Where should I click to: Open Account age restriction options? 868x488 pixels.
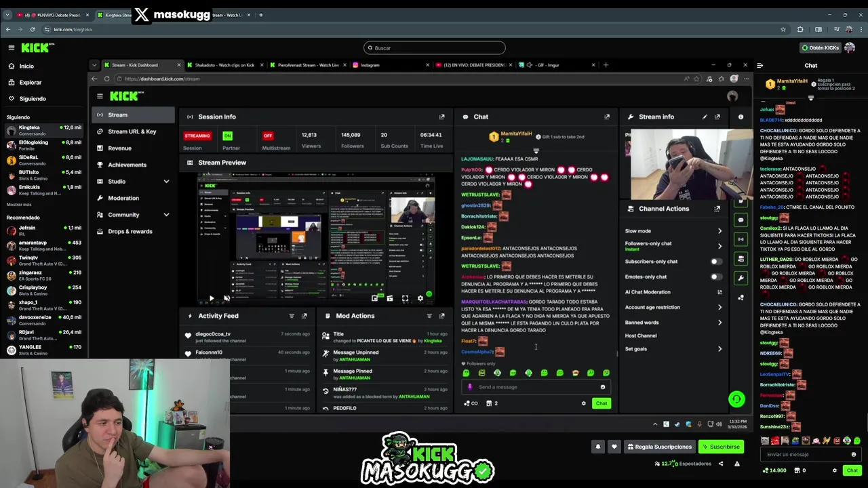(673, 307)
